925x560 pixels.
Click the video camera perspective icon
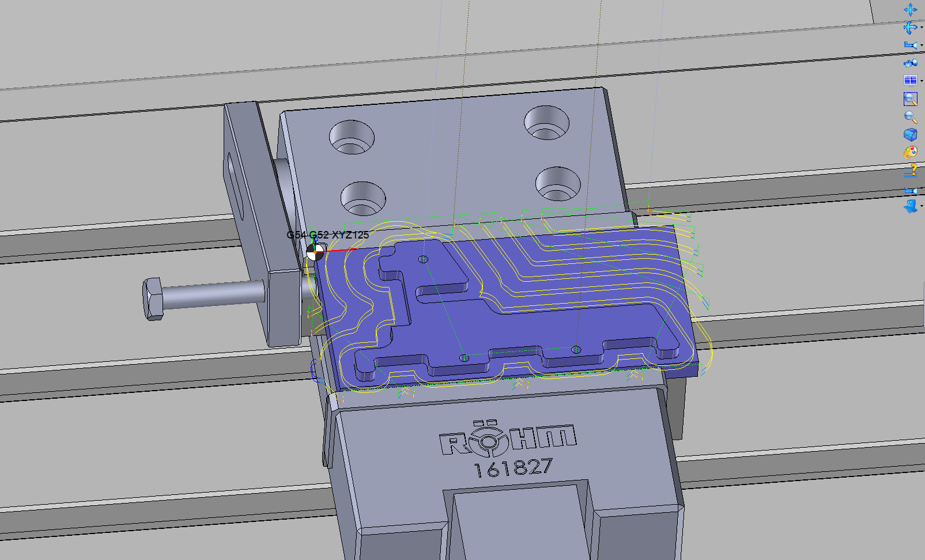[x=910, y=63]
